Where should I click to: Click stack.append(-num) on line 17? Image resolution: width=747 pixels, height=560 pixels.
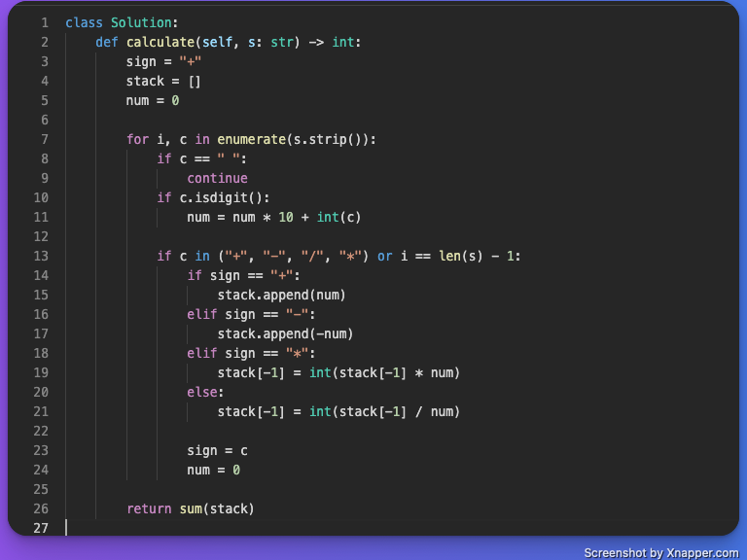click(x=285, y=333)
